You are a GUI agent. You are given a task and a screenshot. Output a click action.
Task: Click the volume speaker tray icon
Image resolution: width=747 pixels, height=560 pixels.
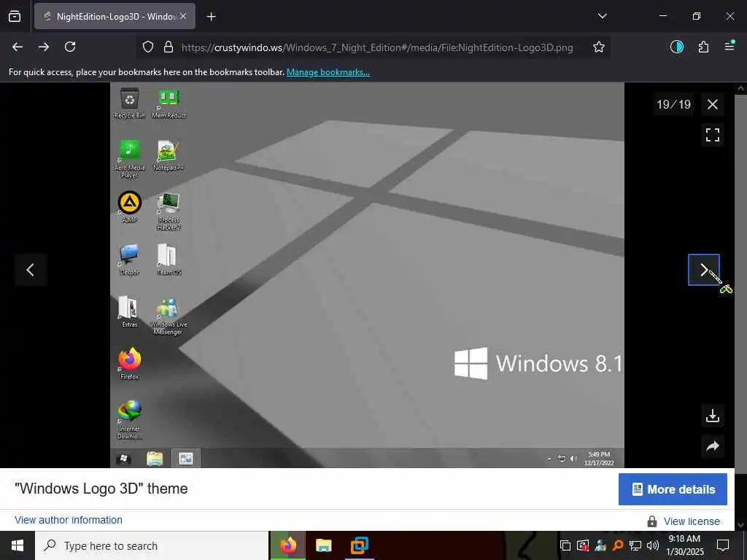click(x=653, y=545)
